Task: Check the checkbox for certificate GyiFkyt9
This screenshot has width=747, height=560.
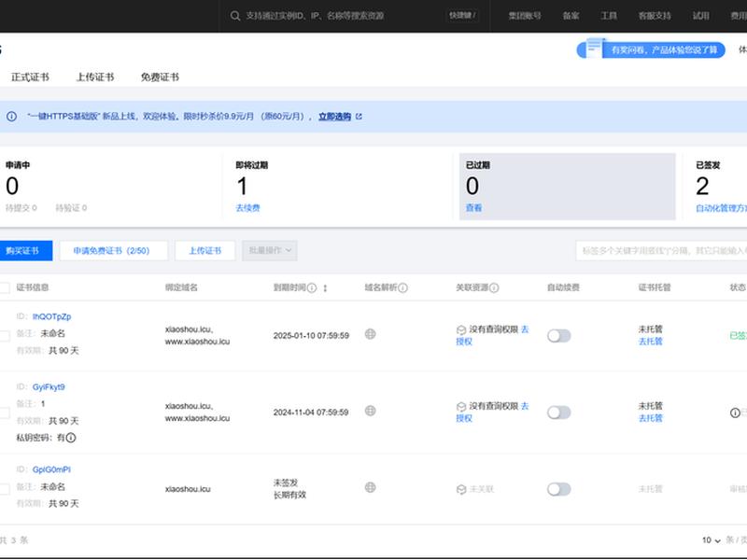Action: point(5,413)
